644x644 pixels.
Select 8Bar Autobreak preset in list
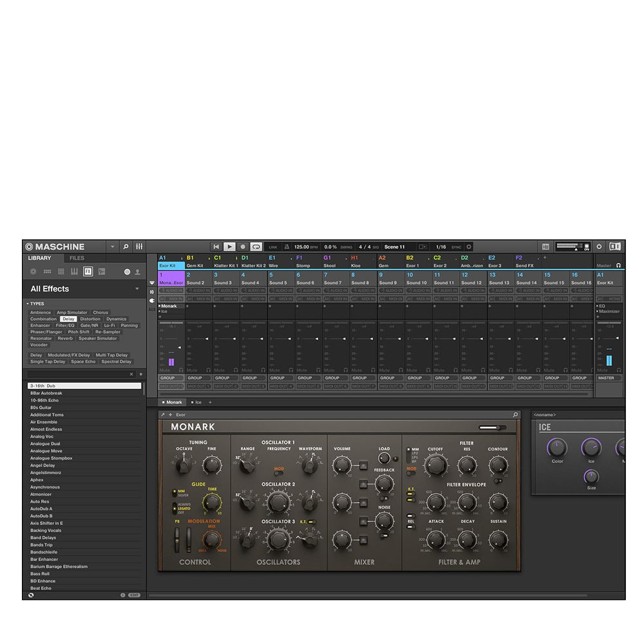[46, 393]
